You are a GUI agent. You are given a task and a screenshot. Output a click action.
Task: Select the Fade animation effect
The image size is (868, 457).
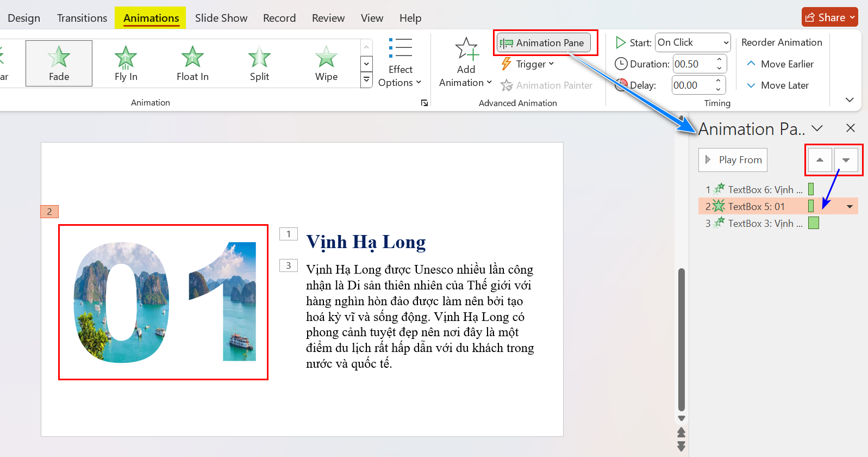click(59, 63)
